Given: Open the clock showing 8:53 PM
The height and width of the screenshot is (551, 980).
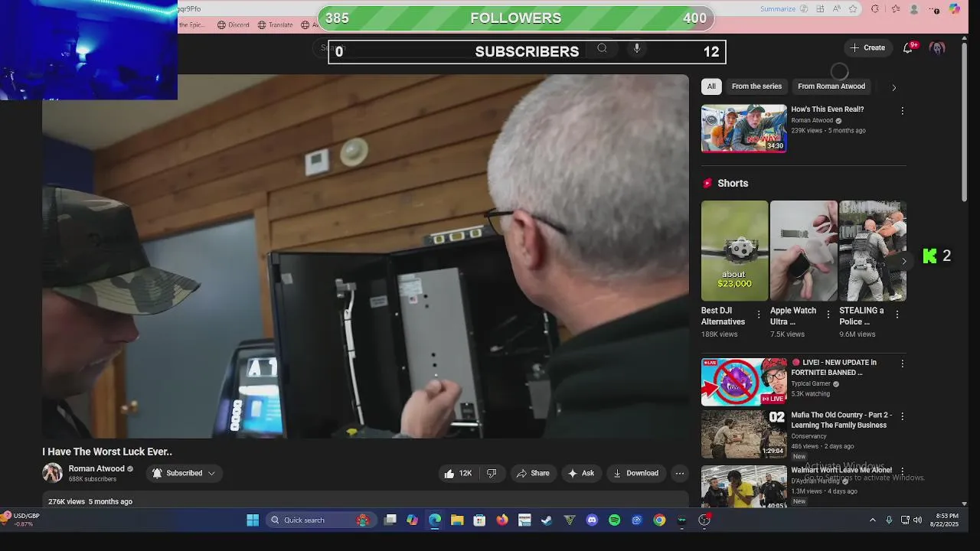Looking at the screenshot, I should coord(944,520).
